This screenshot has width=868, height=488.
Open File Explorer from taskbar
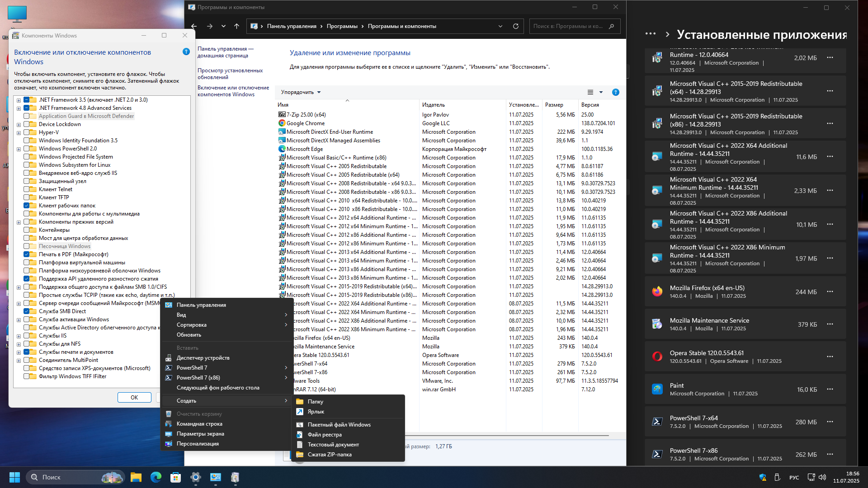(136, 477)
